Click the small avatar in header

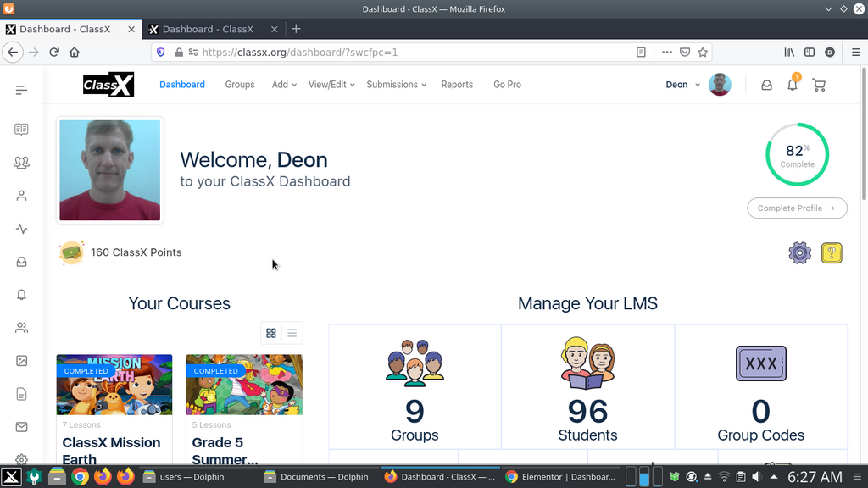click(x=720, y=85)
